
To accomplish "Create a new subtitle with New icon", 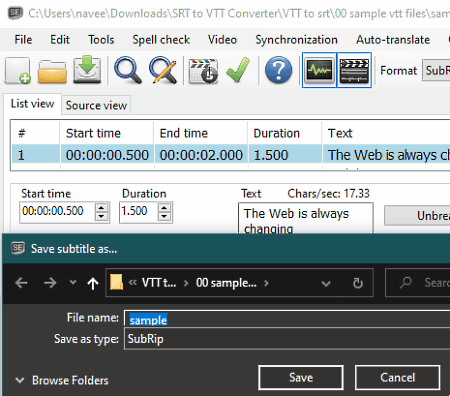I will tap(18, 70).
